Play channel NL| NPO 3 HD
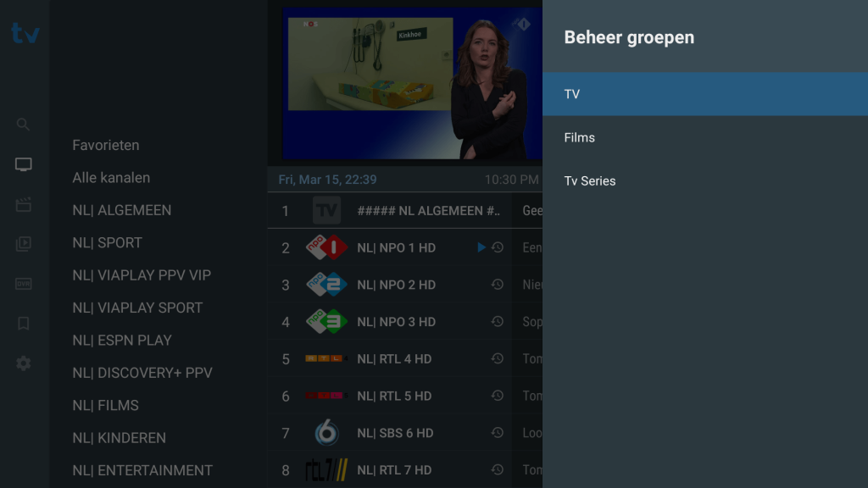868x488 pixels. click(x=404, y=321)
